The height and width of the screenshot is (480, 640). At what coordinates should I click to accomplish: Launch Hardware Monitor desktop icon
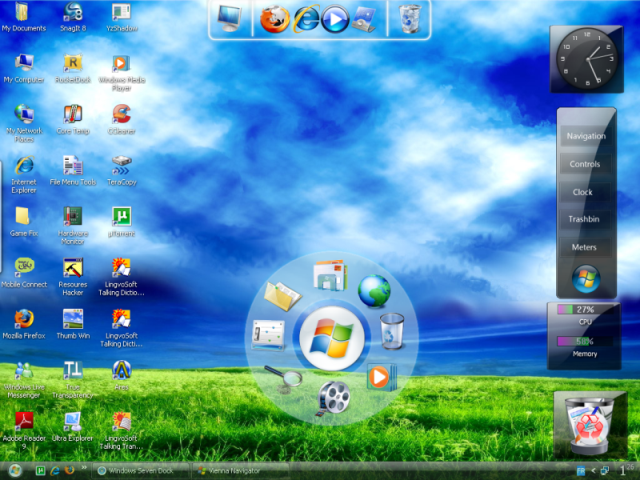pyautogui.click(x=73, y=226)
